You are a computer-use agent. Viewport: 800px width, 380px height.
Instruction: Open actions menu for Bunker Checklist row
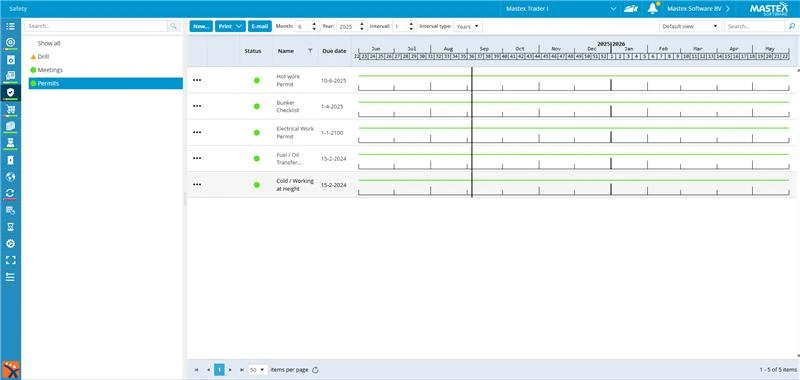pyautogui.click(x=197, y=106)
